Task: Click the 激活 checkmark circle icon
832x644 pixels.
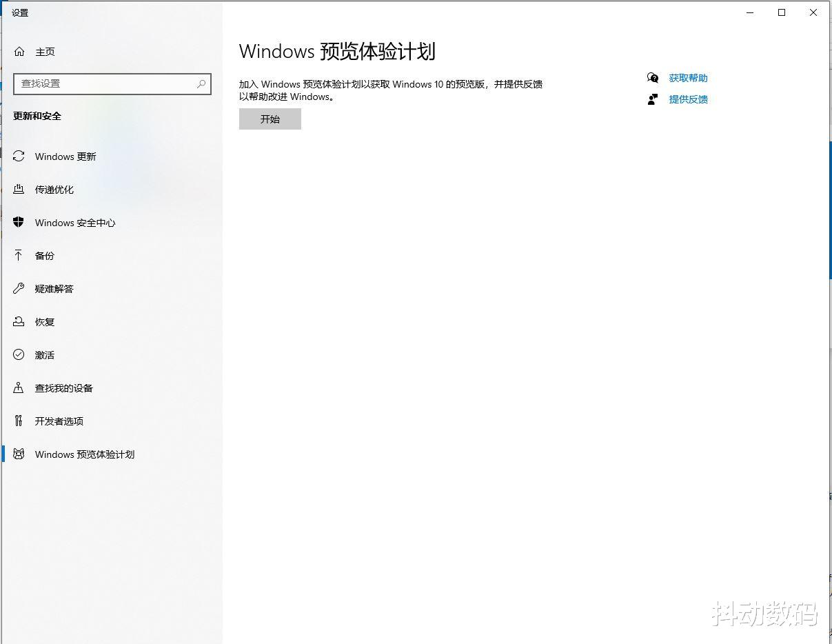Action: 19,355
